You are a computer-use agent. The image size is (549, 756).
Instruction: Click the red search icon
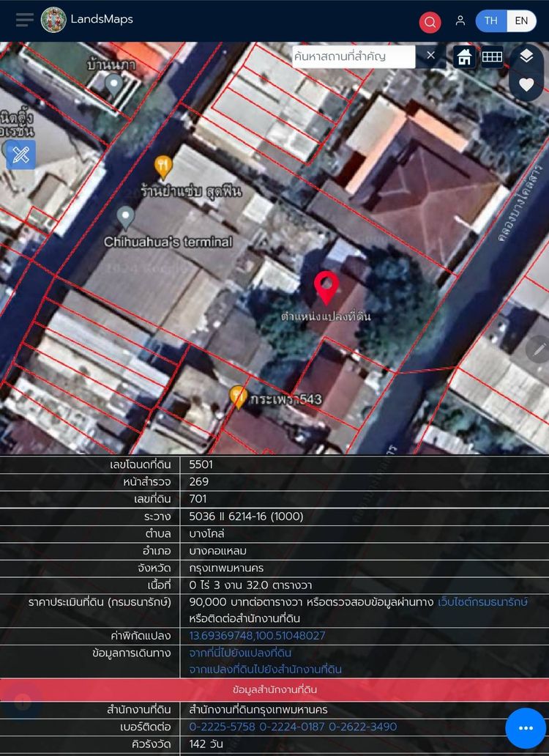[430, 22]
